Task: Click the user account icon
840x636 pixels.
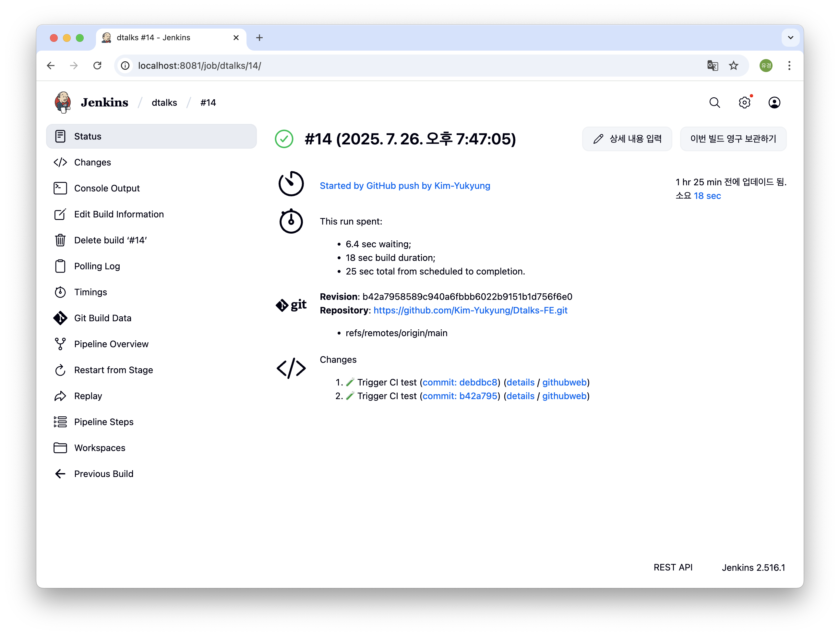Action: click(x=774, y=103)
